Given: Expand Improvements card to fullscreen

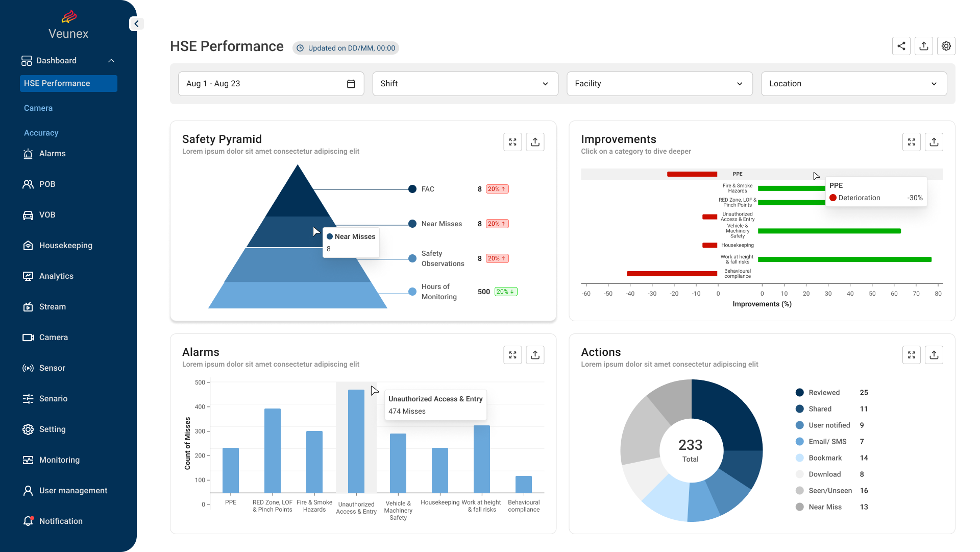Looking at the screenshot, I should [x=912, y=142].
